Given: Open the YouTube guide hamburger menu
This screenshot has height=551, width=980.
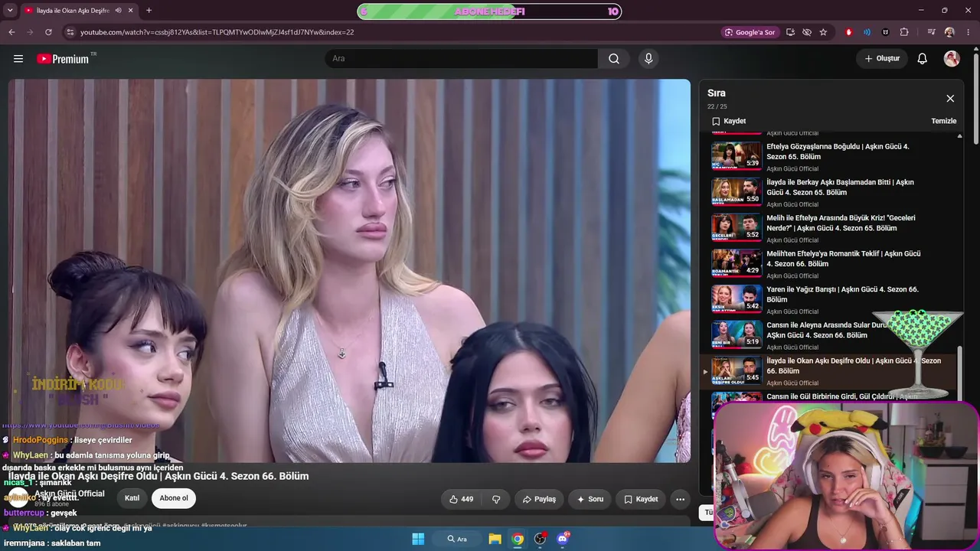Looking at the screenshot, I should coord(18,59).
